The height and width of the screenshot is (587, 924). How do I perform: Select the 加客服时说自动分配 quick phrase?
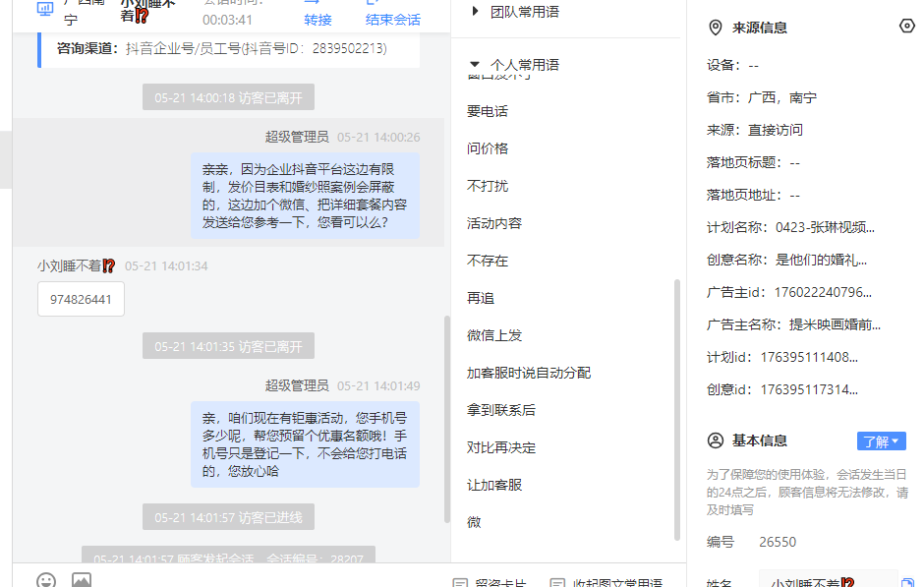click(x=529, y=373)
